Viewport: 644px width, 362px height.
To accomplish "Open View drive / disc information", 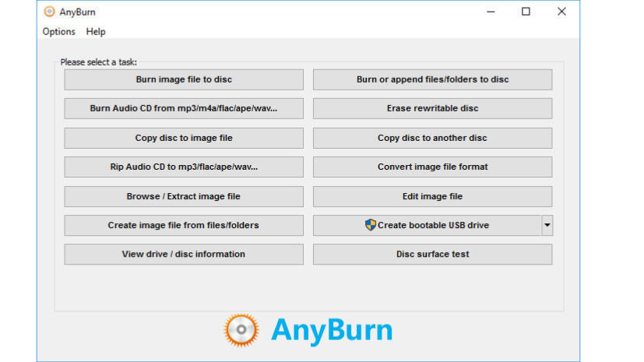I will (x=184, y=254).
